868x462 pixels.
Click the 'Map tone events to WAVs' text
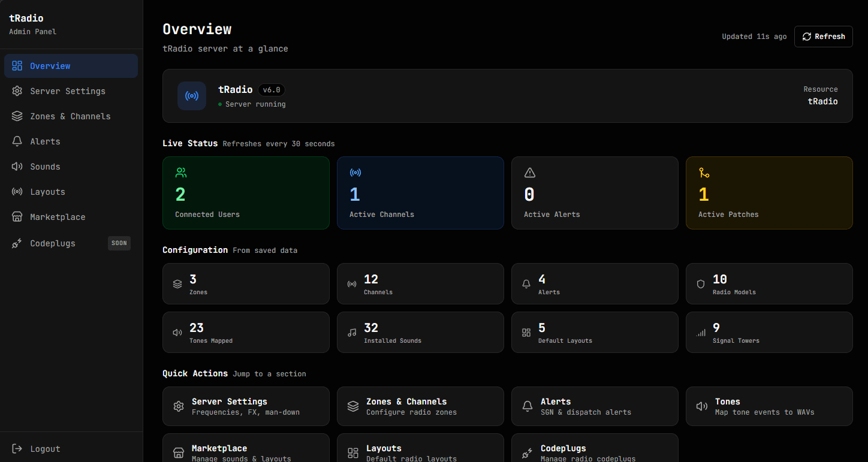[765, 412]
